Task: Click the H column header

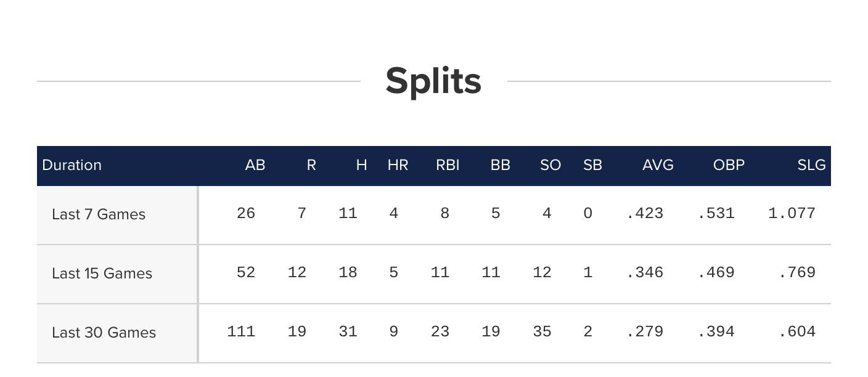Action: click(362, 165)
